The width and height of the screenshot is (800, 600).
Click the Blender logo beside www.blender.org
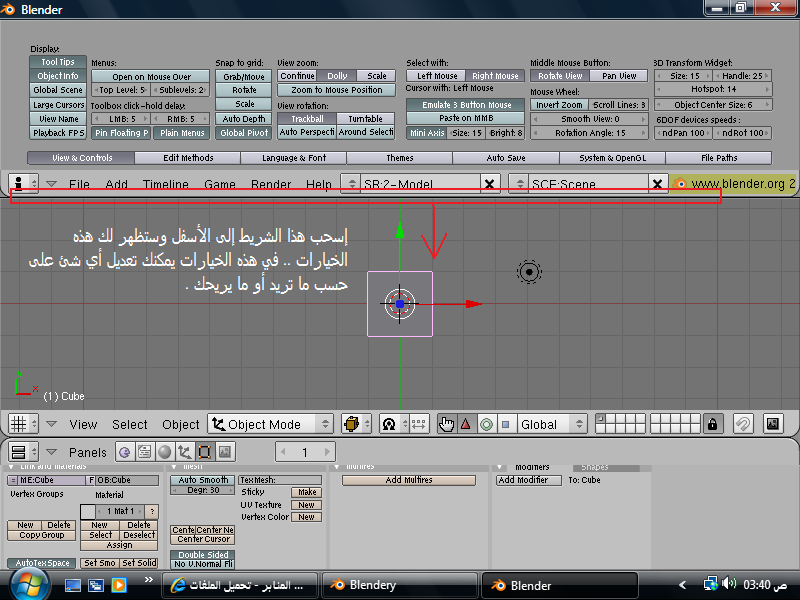[x=680, y=184]
